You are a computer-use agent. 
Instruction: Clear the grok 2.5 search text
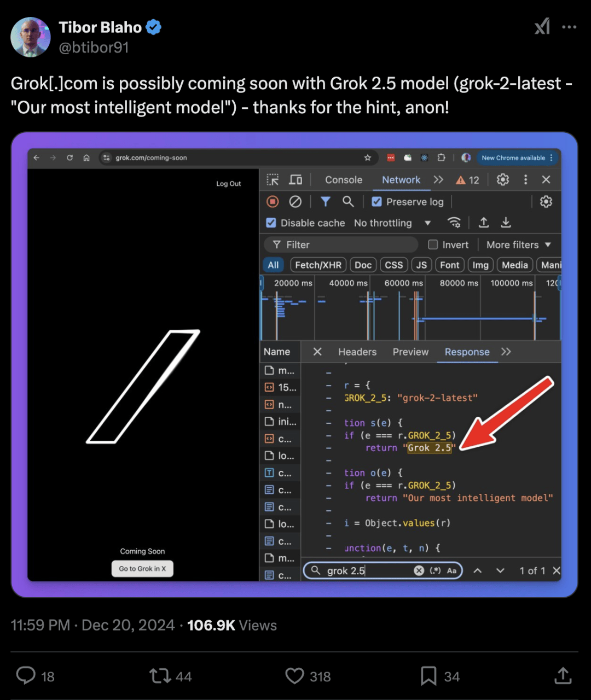pos(419,570)
